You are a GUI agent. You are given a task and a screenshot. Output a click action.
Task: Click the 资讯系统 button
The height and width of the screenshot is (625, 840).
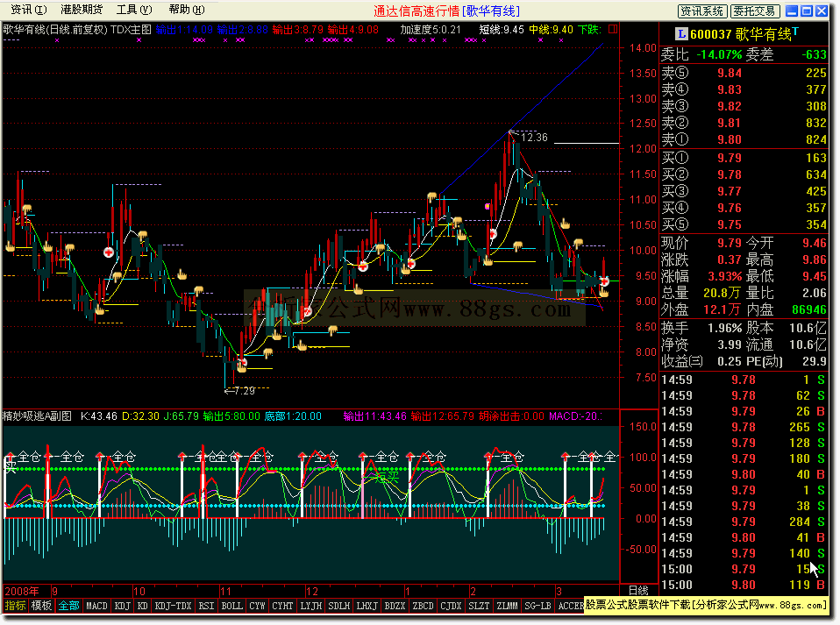[x=702, y=11]
